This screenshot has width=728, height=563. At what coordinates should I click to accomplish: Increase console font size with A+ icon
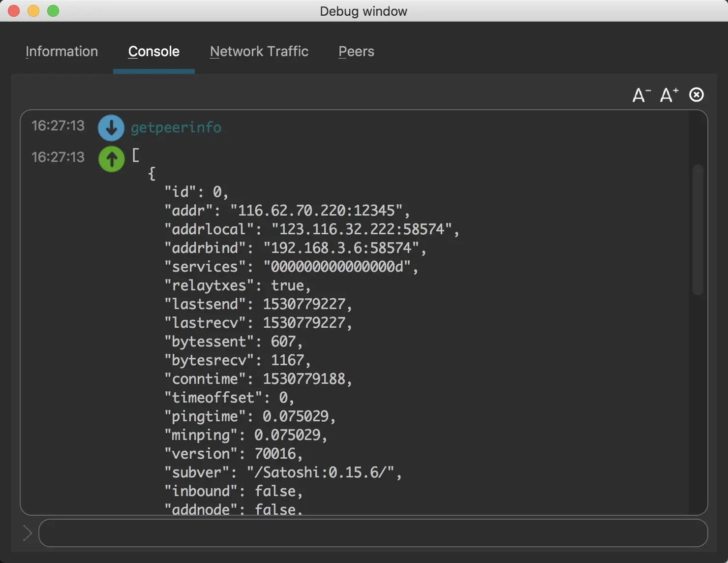[x=669, y=95]
